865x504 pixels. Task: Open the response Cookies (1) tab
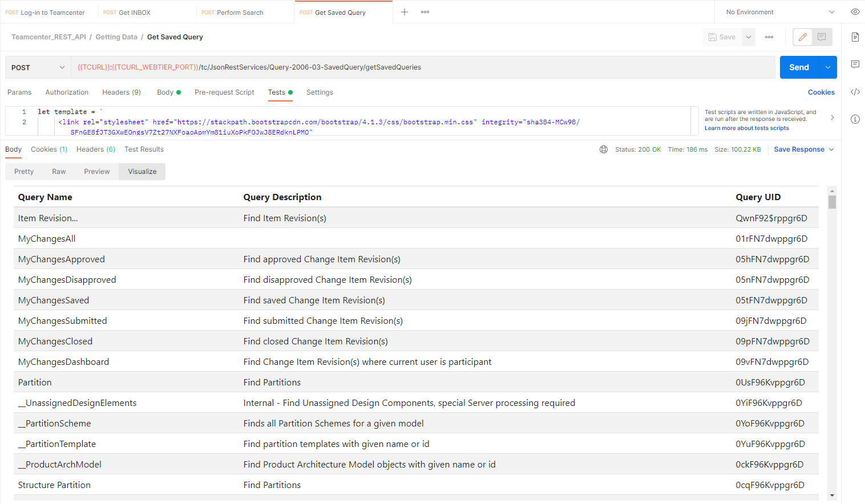pos(49,149)
